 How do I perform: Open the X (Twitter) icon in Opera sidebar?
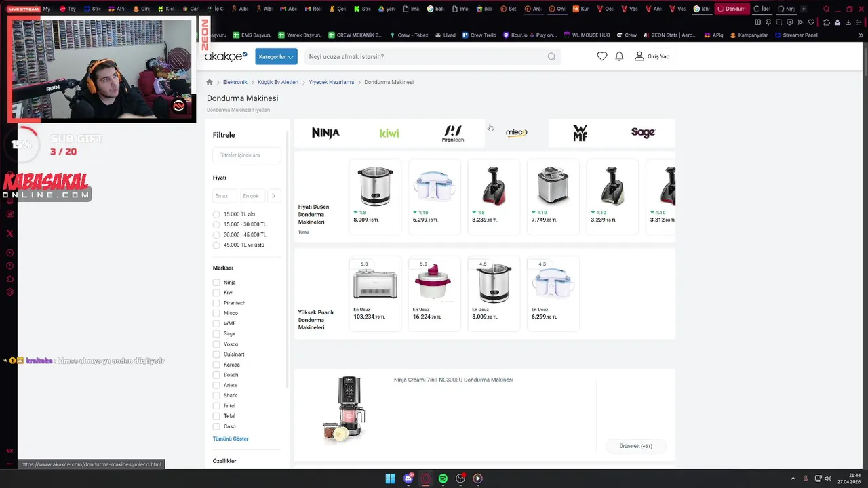pyautogui.click(x=9, y=233)
